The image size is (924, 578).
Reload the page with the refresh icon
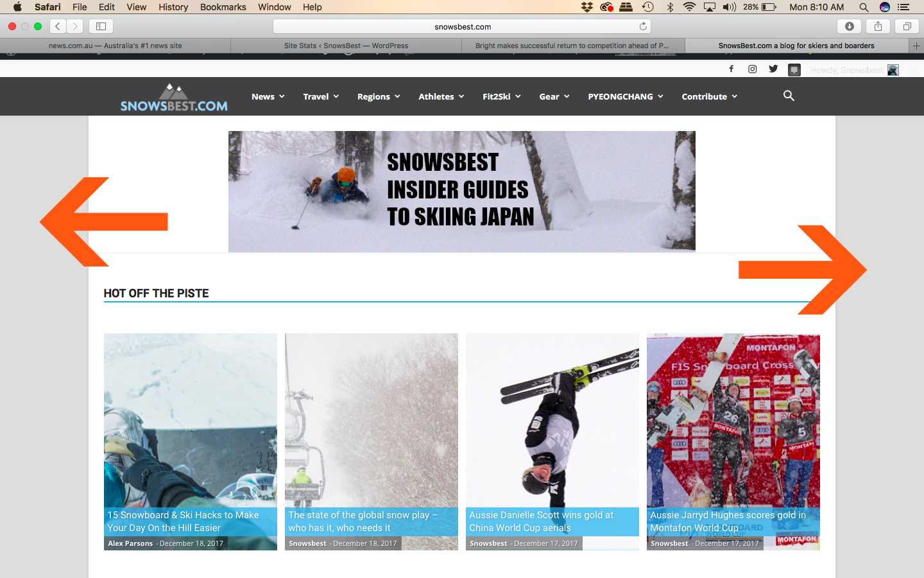[x=643, y=26]
